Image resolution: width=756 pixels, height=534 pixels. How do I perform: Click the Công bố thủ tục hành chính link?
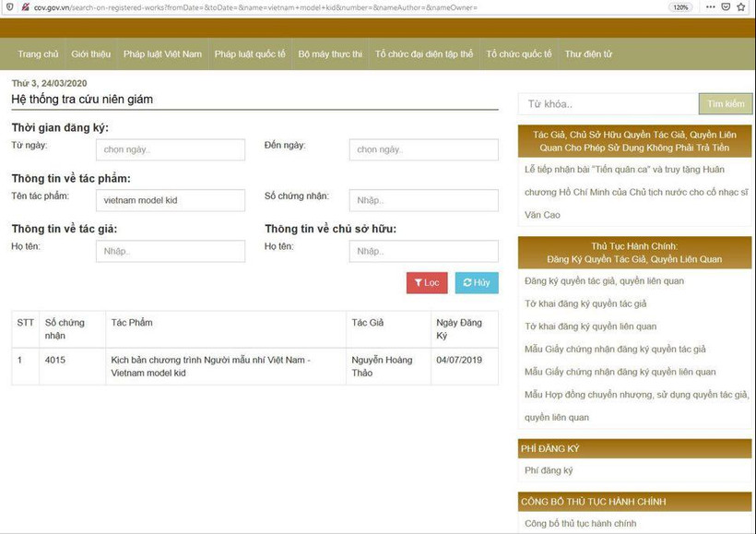coord(581,523)
